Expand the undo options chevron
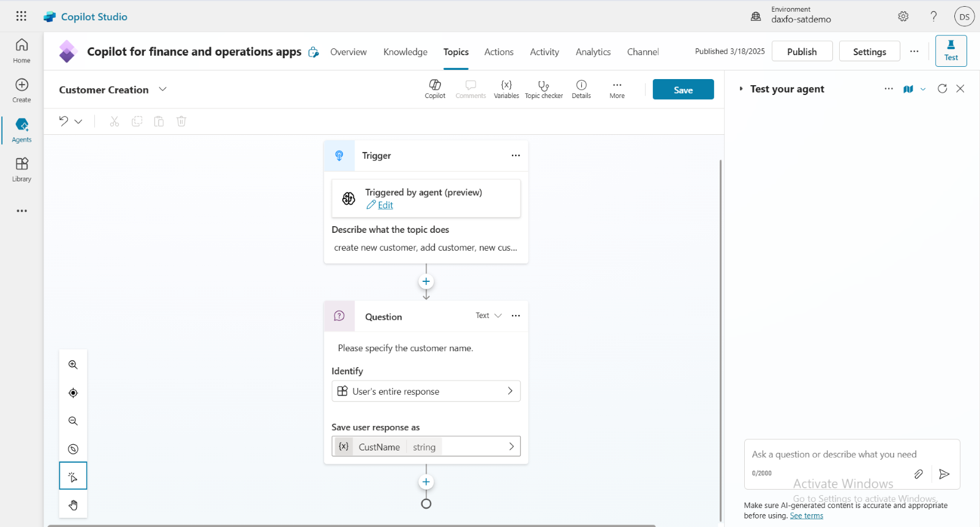Viewport: 980px width, 527px height. [x=78, y=121]
